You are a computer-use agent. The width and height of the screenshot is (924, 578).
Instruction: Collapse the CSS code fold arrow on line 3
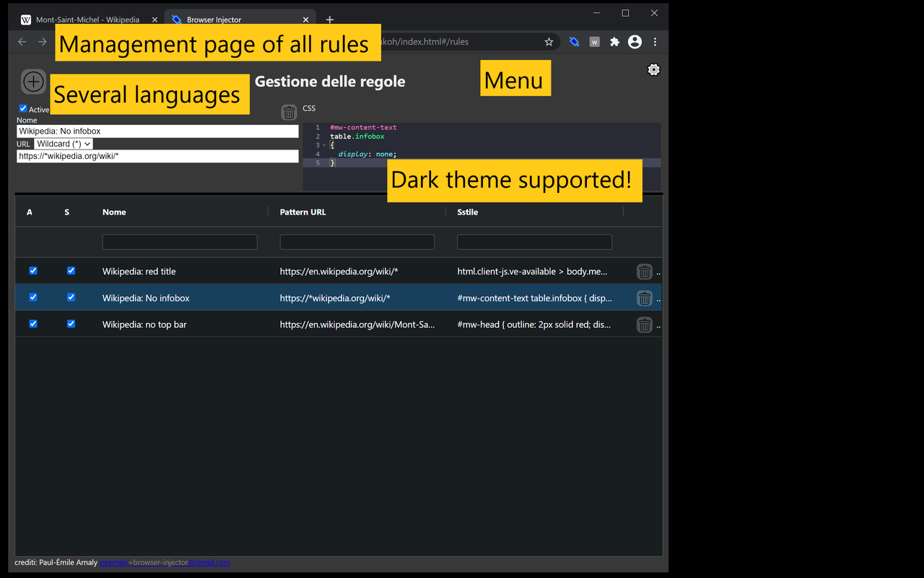point(324,145)
